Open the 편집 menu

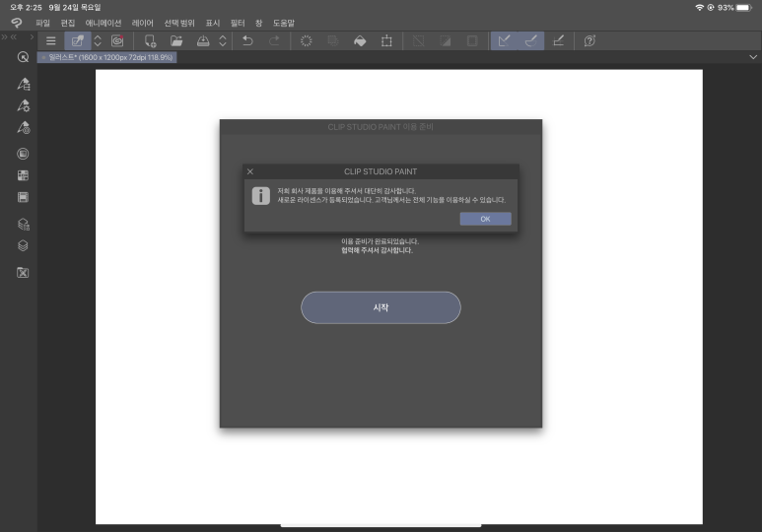click(x=68, y=23)
